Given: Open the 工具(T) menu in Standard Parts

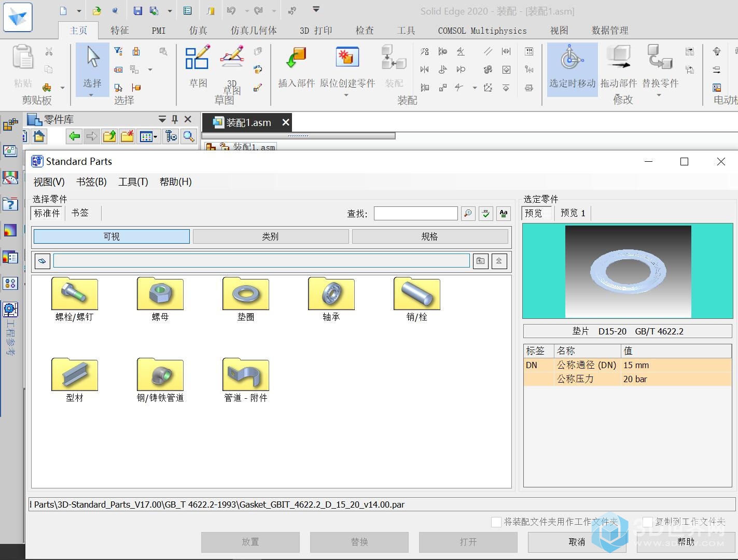Looking at the screenshot, I should point(133,182).
